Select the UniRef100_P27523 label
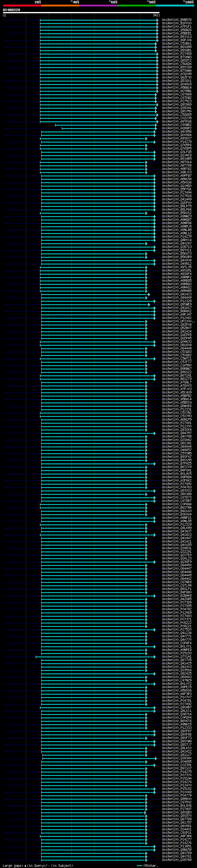This screenshot has width=197, height=868. click(x=177, y=101)
